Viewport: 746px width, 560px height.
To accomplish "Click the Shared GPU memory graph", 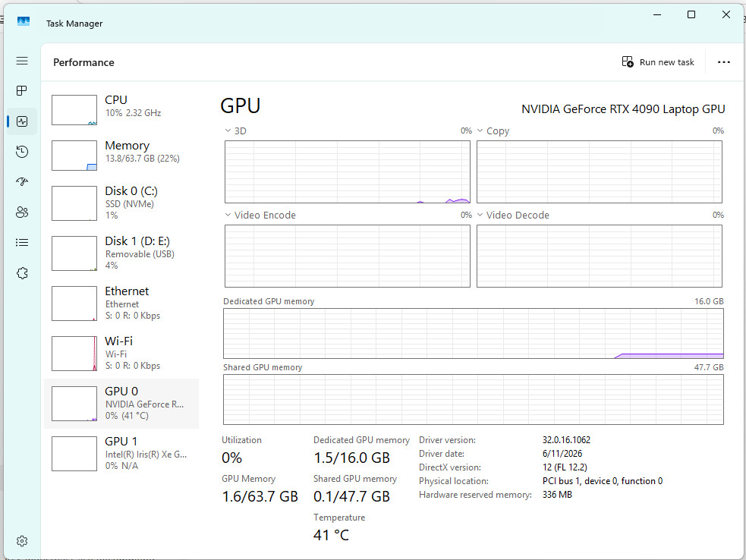I will coord(474,400).
